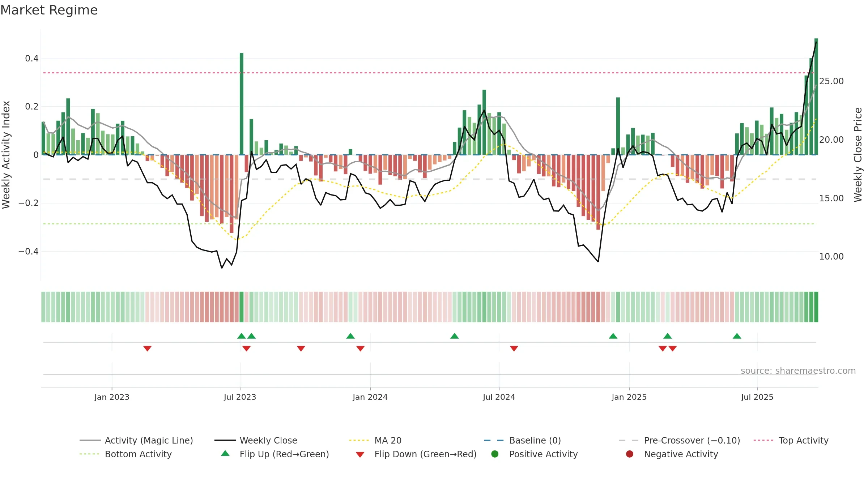
Task: Click the Jul 2025 axis label
Action: pyautogui.click(x=757, y=397)
